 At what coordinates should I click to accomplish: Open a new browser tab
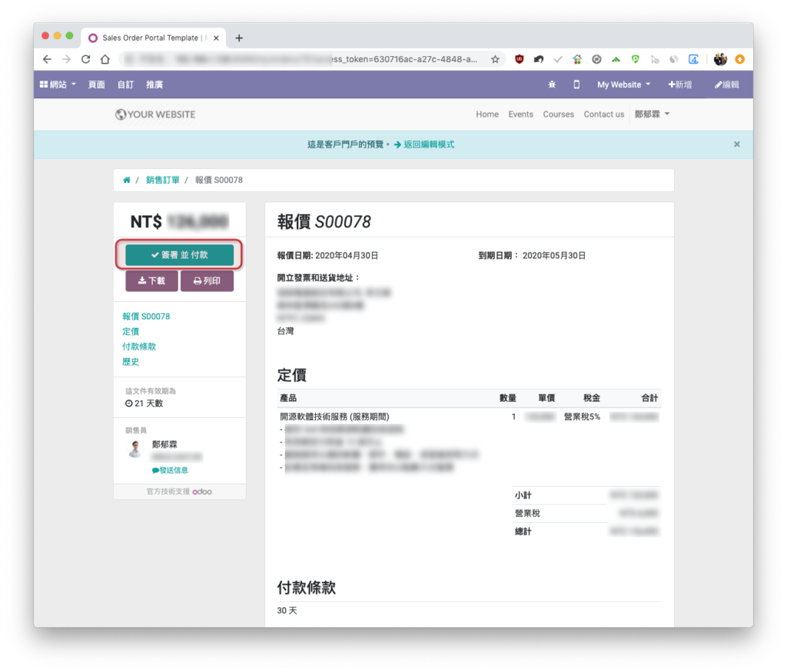pos(239,38)
